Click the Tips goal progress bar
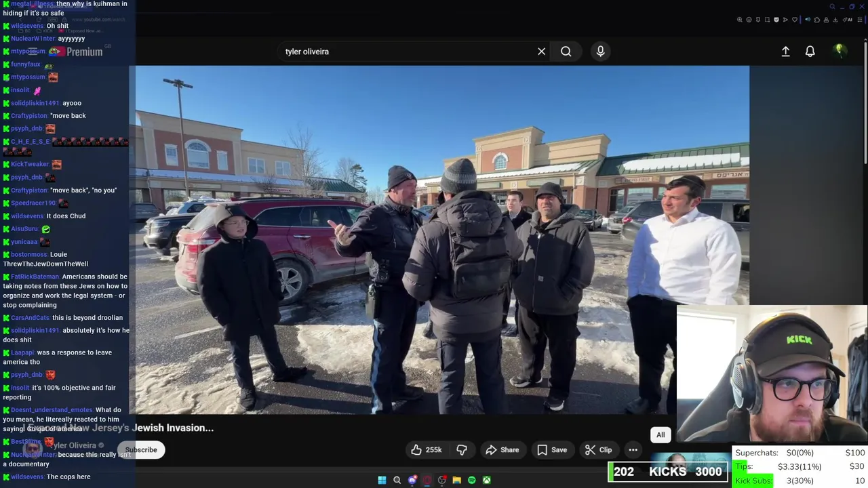This screenshot has width=868, height=488. (800, 466)
